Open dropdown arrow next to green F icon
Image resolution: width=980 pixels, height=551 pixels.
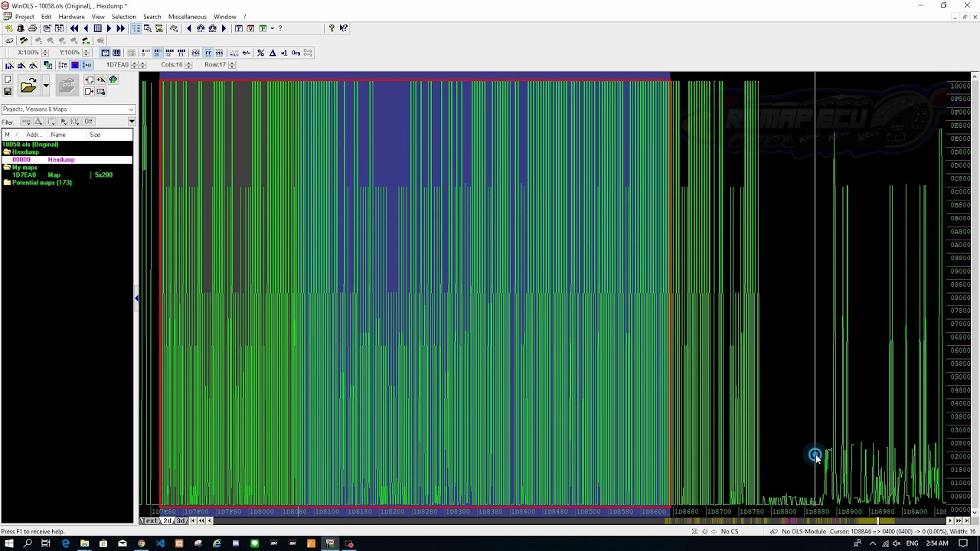pyautogui.click(x=272, y=28)
